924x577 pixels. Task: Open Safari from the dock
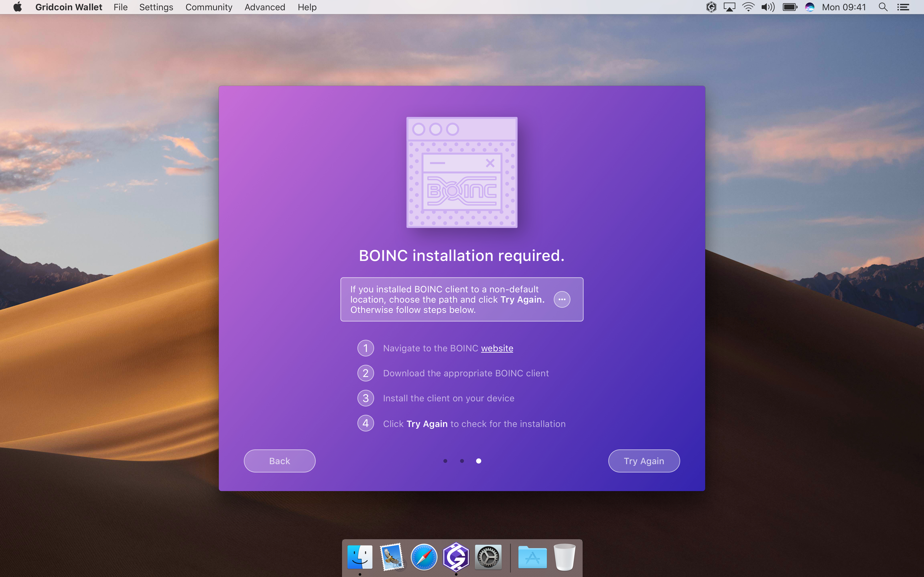click(424, 557)
